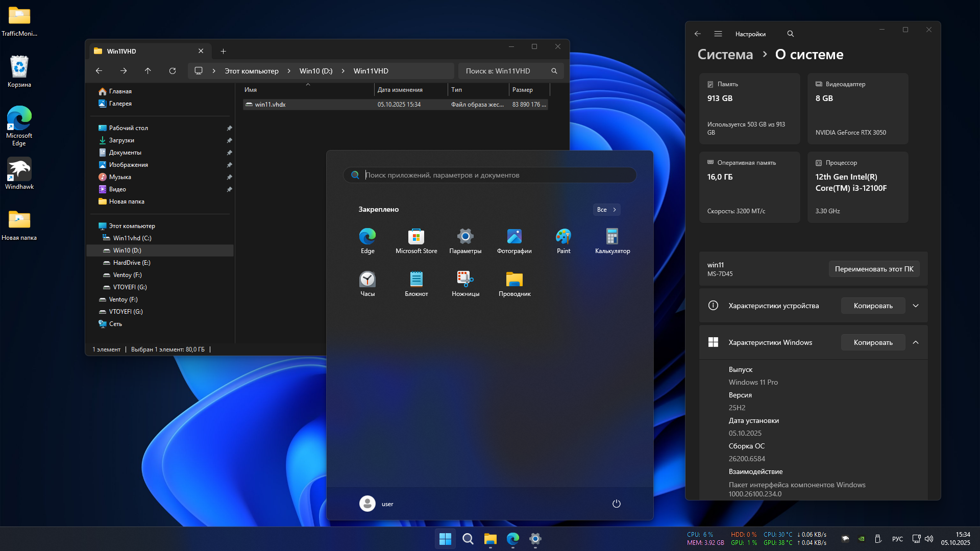Select HardDrive (E:) in the navigation tree

click(131, 263)
